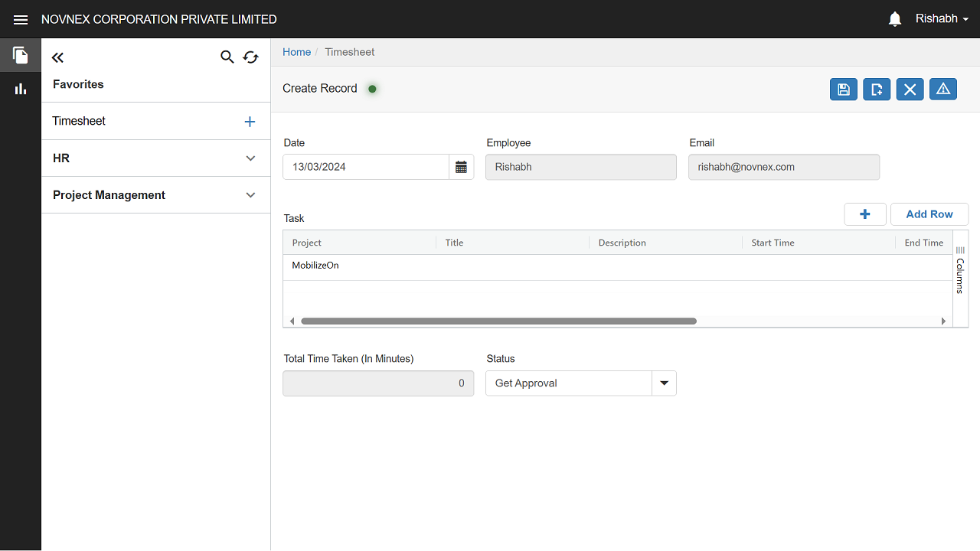The width and height of the screenshot is (980, 551).
Task: Open the bar chart reports icon
Action: (x=21, y=89)
